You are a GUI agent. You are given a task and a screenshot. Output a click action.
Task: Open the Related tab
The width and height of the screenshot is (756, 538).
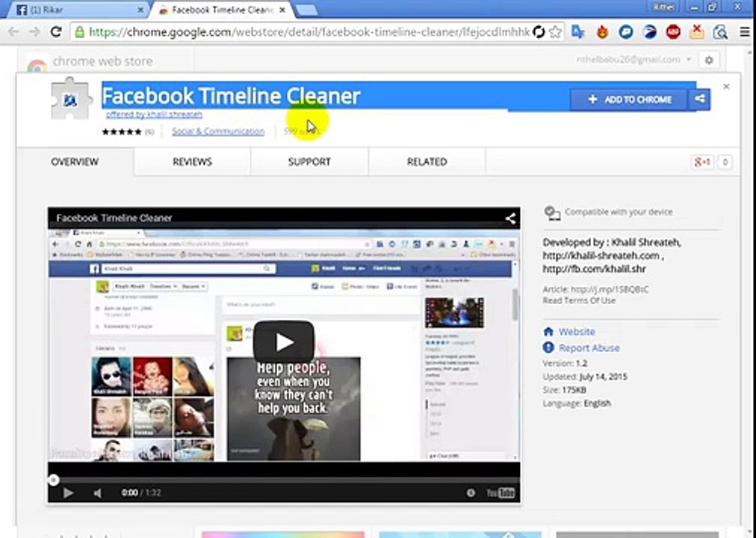(427, 162)
